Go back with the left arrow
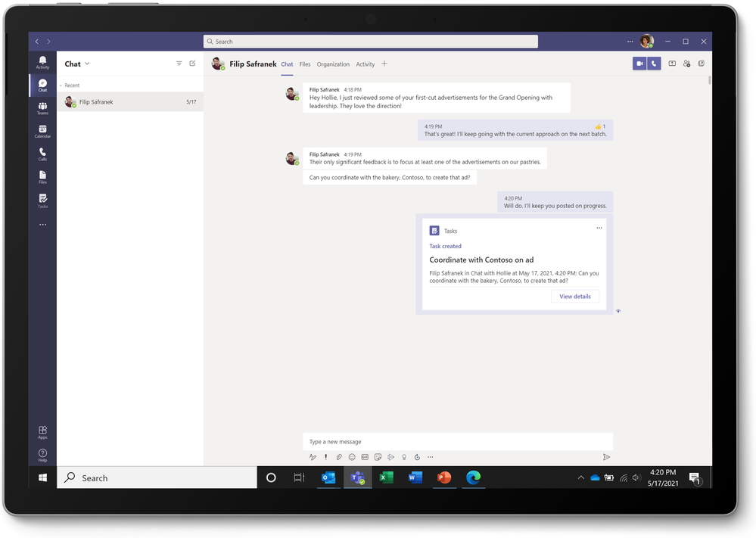 coord(36,42)
